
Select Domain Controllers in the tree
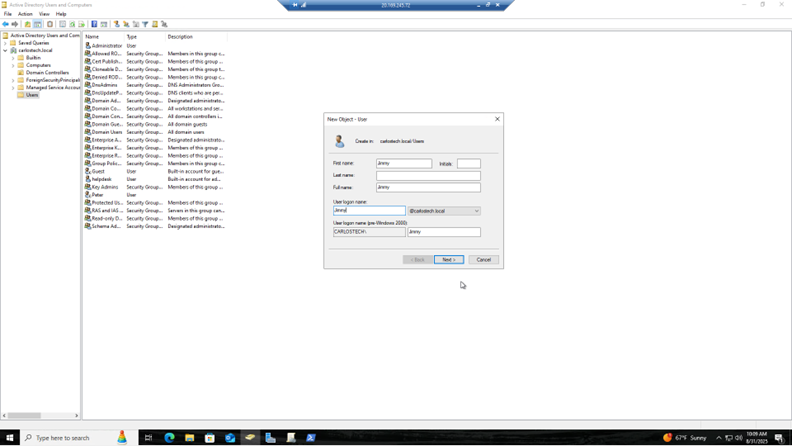pyautogui.click(x=47, y=73)
